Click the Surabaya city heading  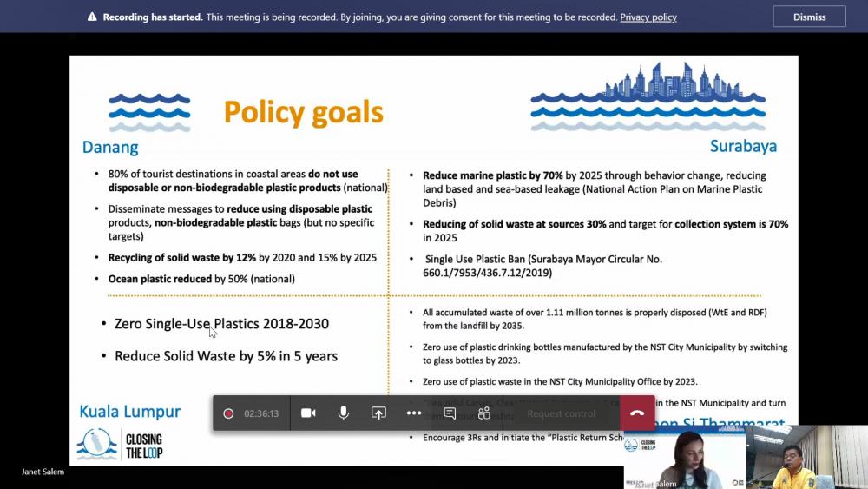744,146
